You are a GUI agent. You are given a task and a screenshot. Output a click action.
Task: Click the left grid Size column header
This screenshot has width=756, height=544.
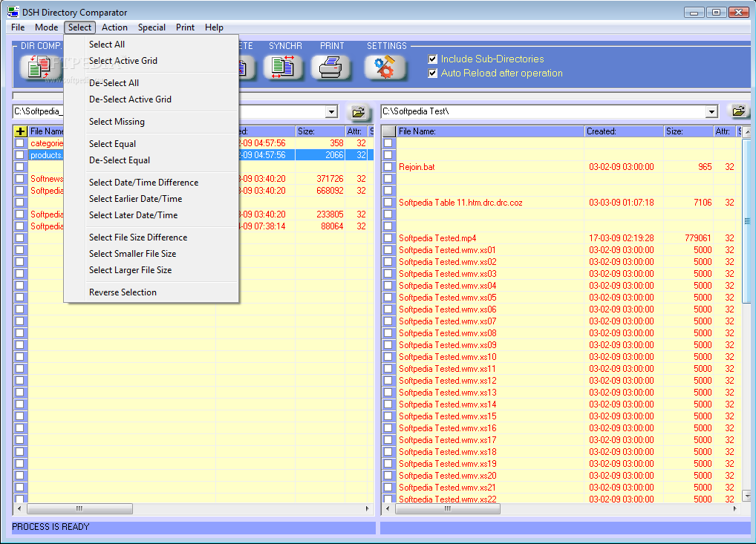(x=319, y=131)
